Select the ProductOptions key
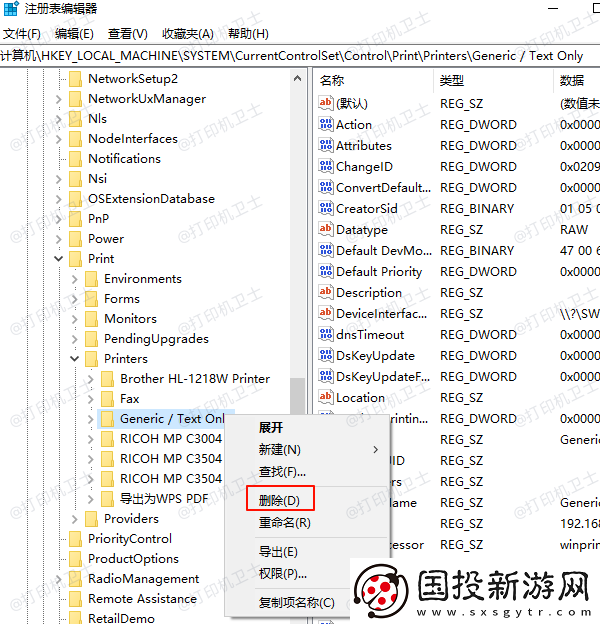 [133, 559]
